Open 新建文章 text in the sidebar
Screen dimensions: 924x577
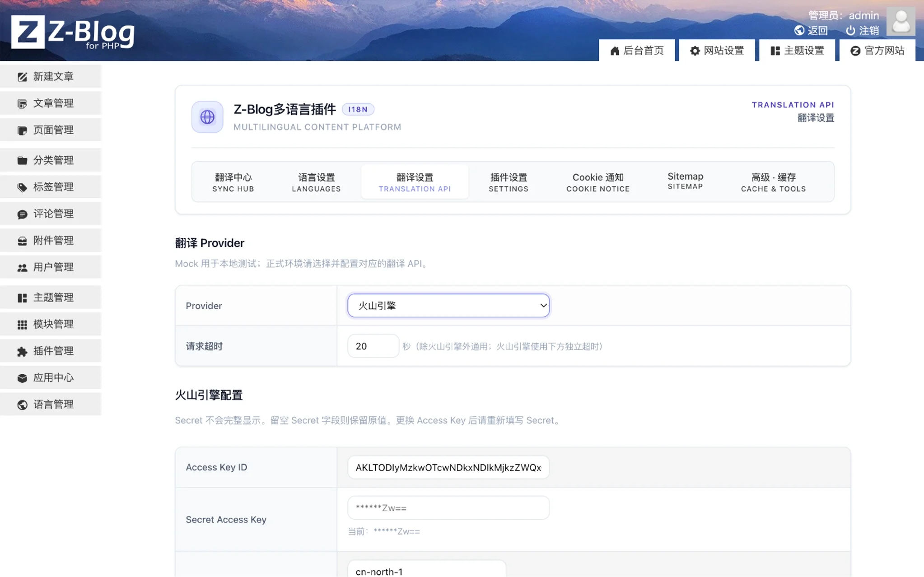coord(53,77)
